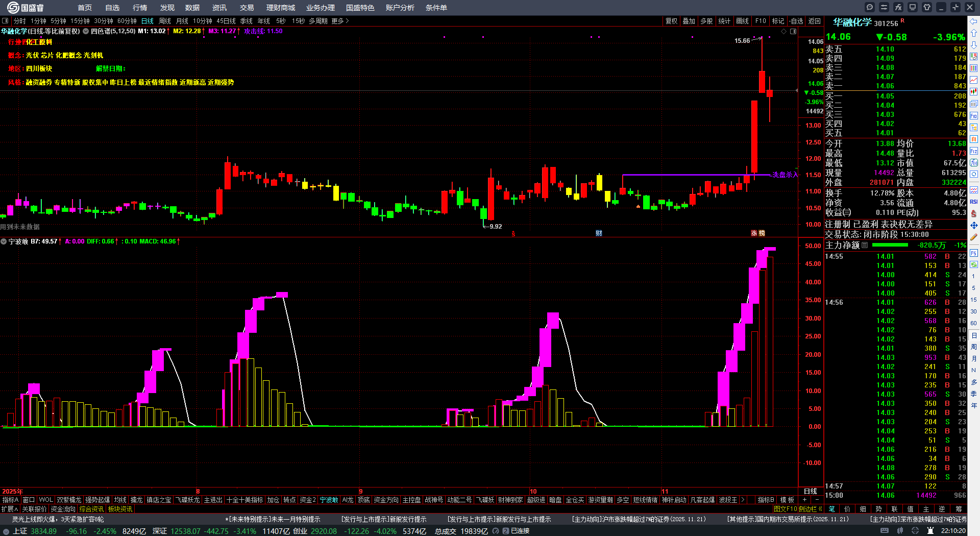The image size is (980, 536).
Task: Click the 返回 back button
Action: tap(815, 21)
